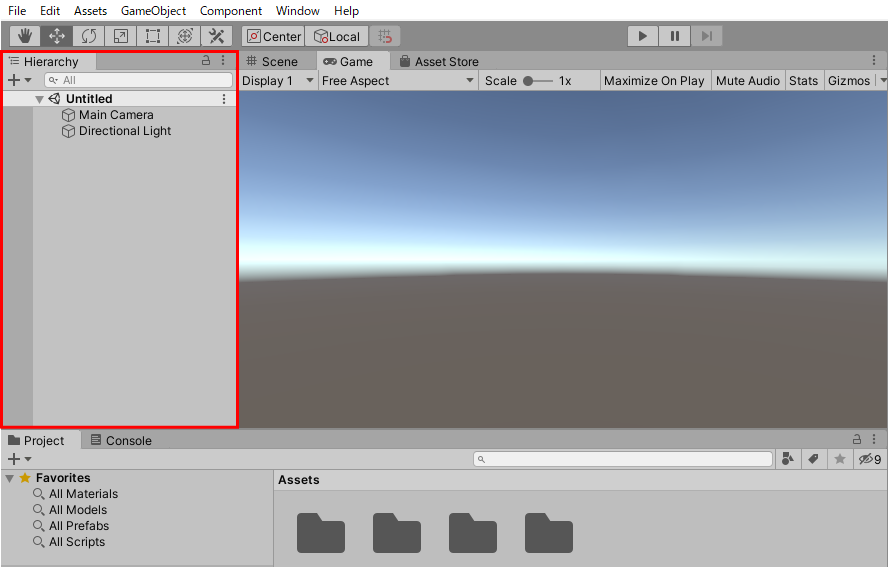Select the Rect Transform tool
Screen dimensions: 888x567
pos(152,36)
